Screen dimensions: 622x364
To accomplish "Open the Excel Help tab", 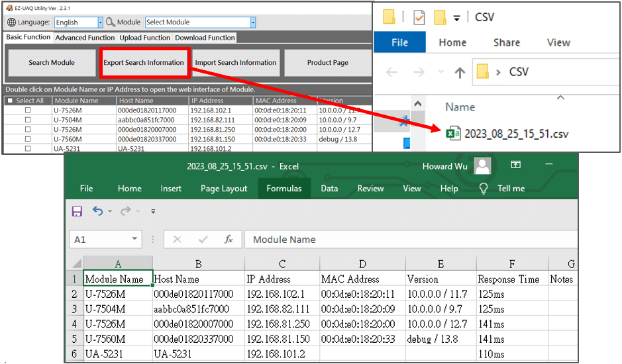I will click(x=449, y=189).
